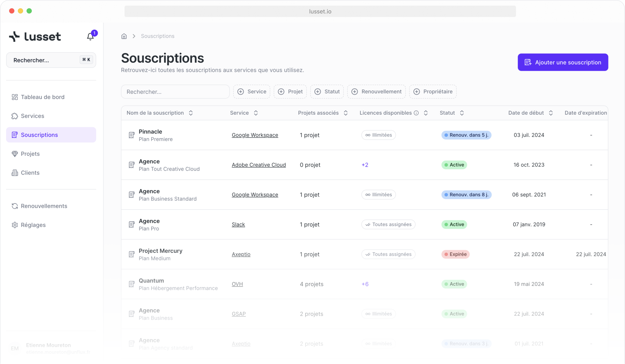The image size is (625, 364).
Task: Go to Tableau de bord in the sidebar
Action: (x=43, y=97)
